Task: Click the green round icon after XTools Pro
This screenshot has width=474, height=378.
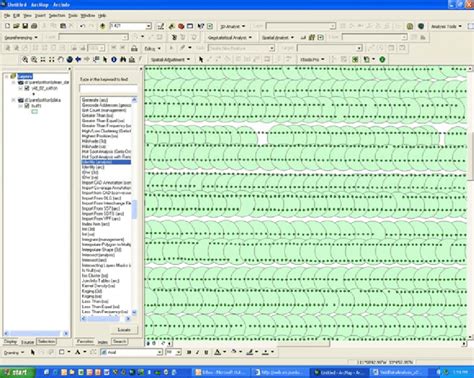Action: click(x=382, y=59)
